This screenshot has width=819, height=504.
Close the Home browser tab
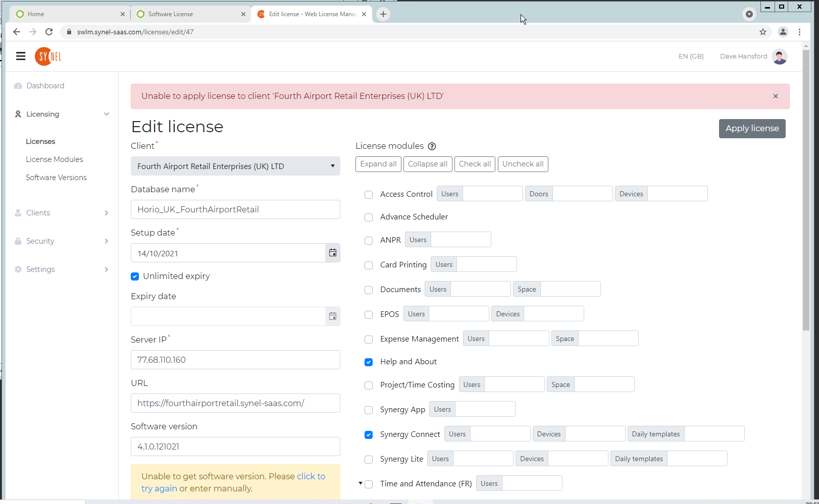click(123, 14)
